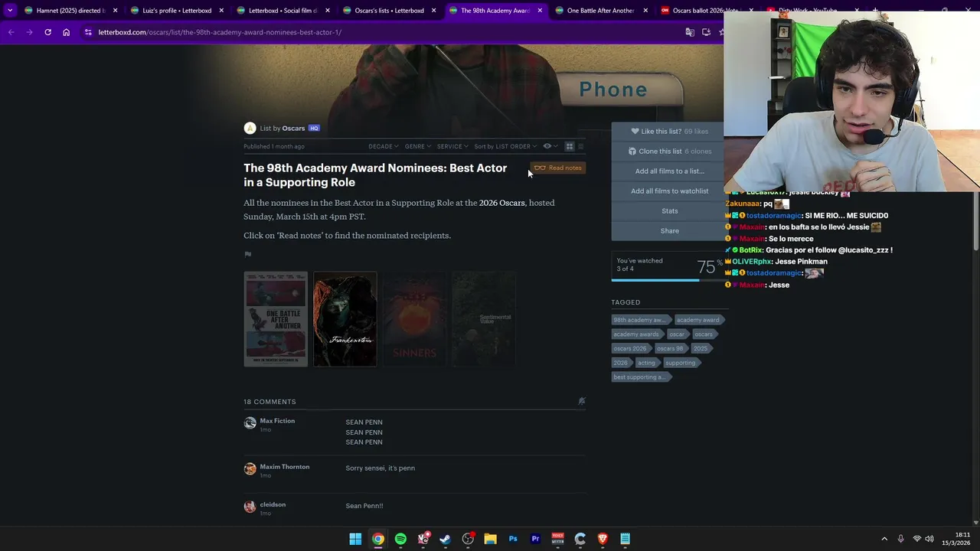This screenshot has width=980, height=551.
Task: Go back to previous page
Action: coord(11,32)
